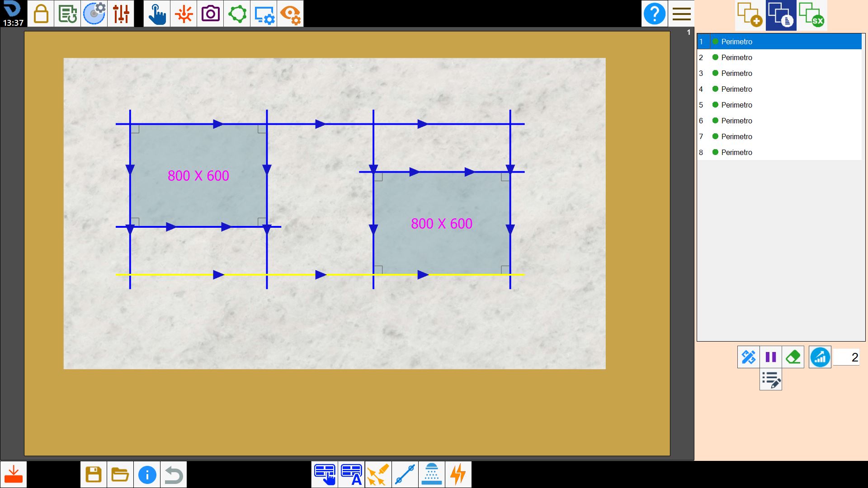Click the blue question mark help button

[654, 14]
